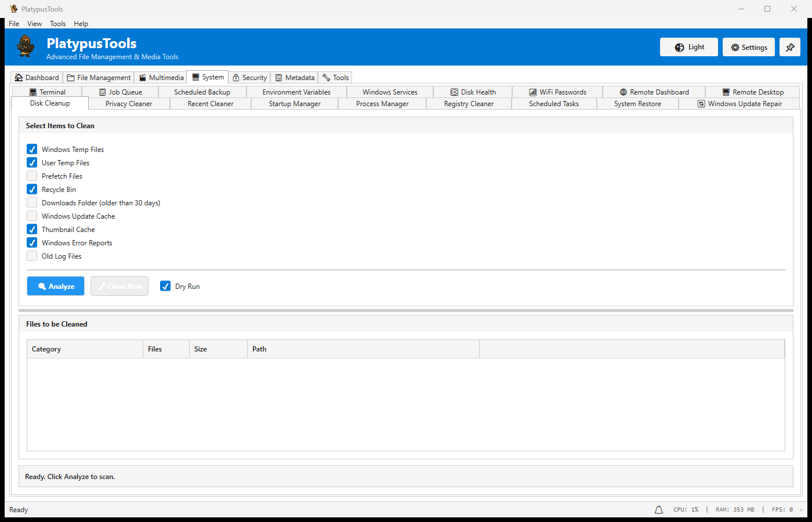The image size is (812, 522).
Task: Click the PlatypusTools platypus logo
Action: pos(25,46)
